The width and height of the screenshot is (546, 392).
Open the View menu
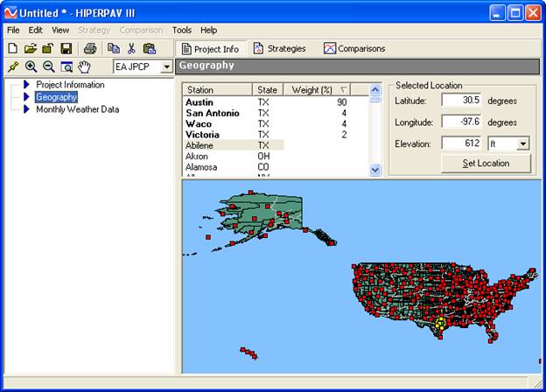pyautogui.click(x=60, y=31)
